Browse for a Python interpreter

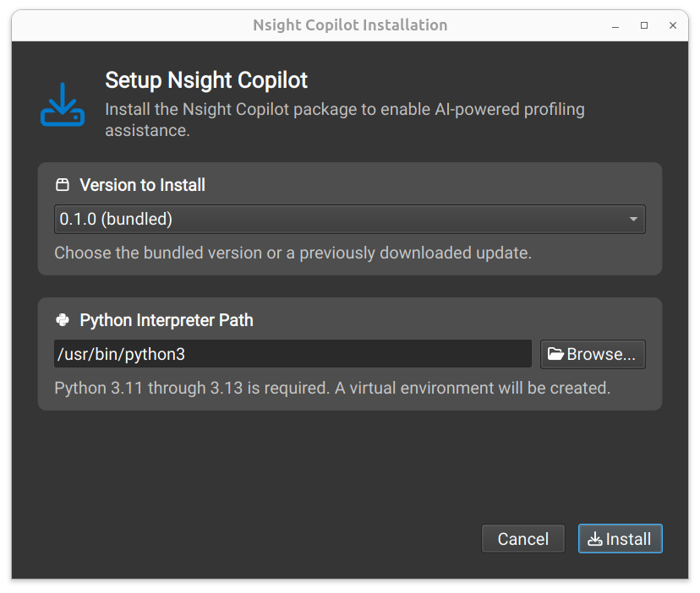(x=593, y=354)
